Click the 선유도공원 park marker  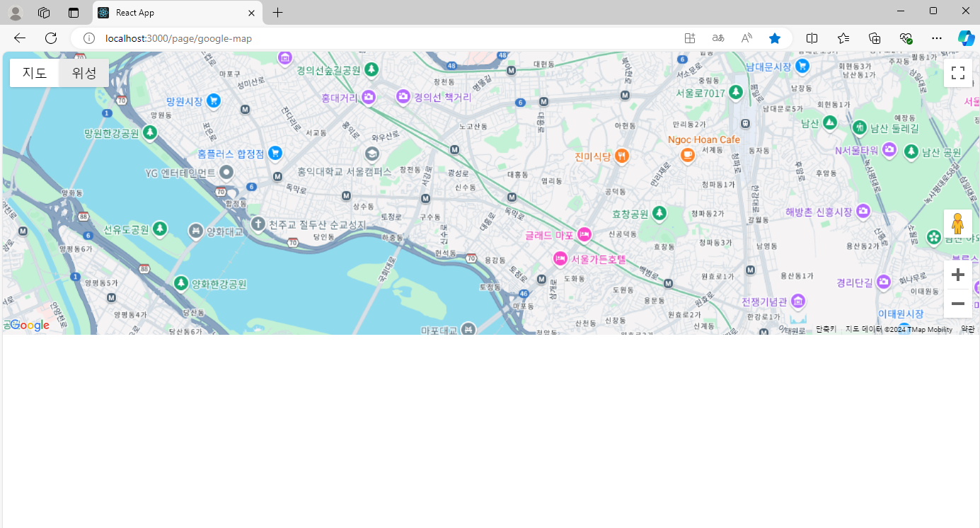point(161,229)
